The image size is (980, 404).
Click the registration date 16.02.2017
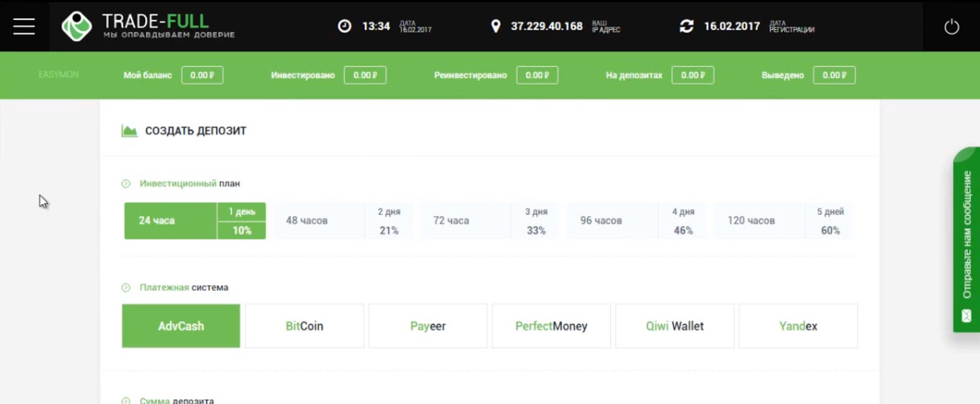pyautogui.click(x=732, y=26)
